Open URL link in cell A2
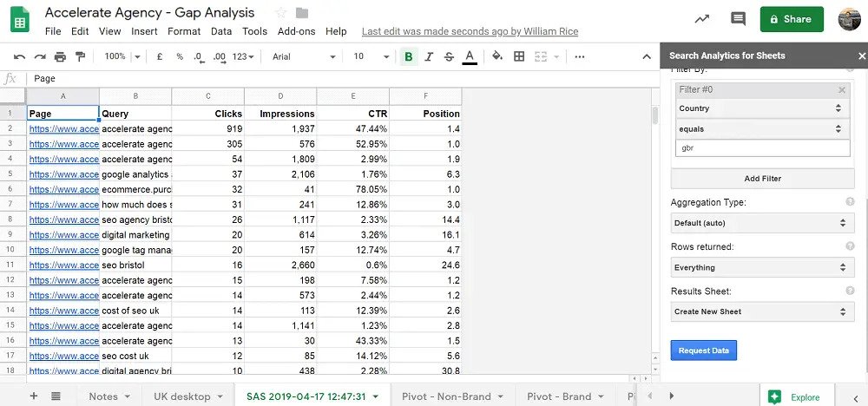Image resolution: width=868 pixels, height=406 pixels. 63,129
